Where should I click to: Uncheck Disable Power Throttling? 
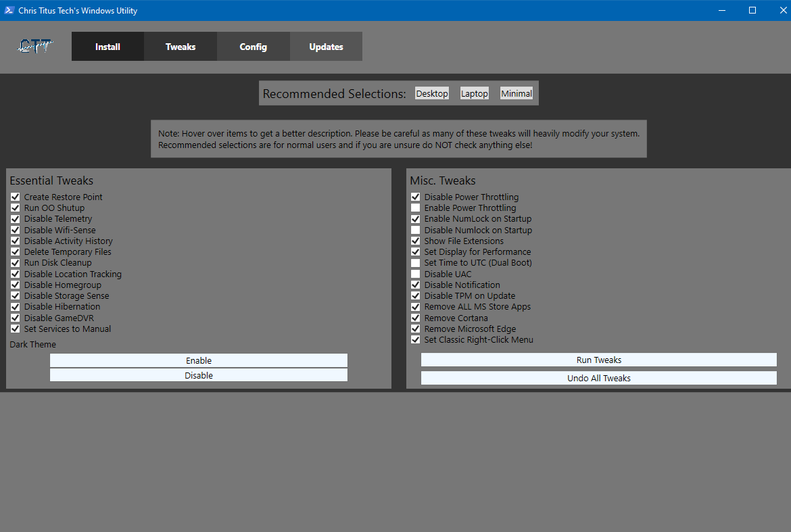[415, 197]
